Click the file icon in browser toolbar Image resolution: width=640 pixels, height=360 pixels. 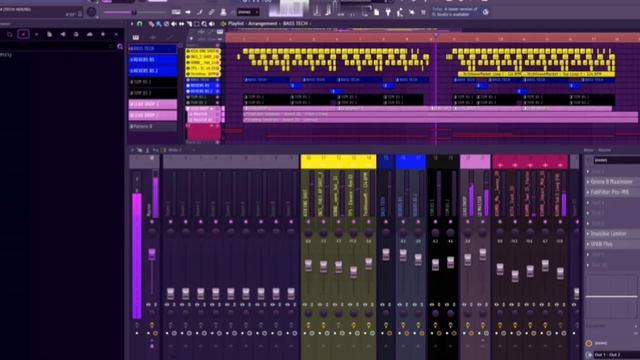pos(49,34)
